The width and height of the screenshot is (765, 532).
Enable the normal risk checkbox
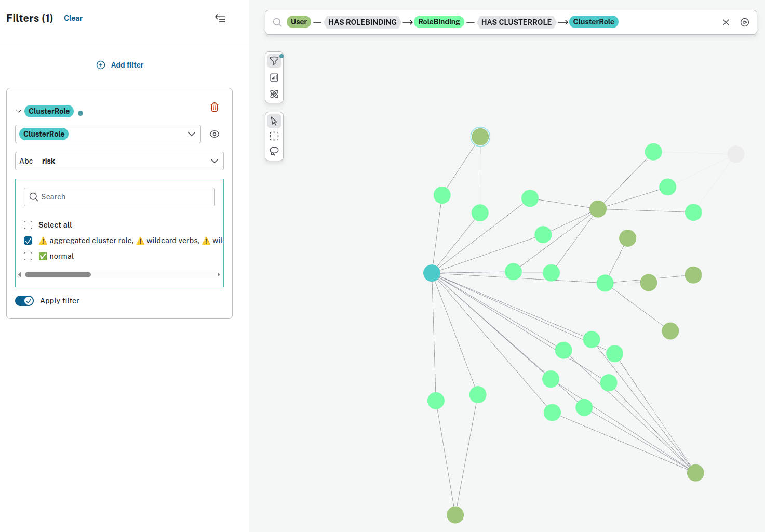(x=28, y=256)
